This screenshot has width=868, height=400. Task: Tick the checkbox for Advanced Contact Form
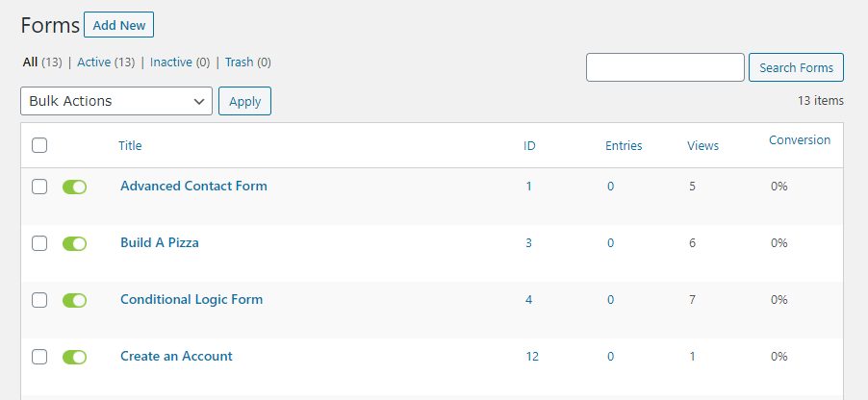[x=39, y=187]
